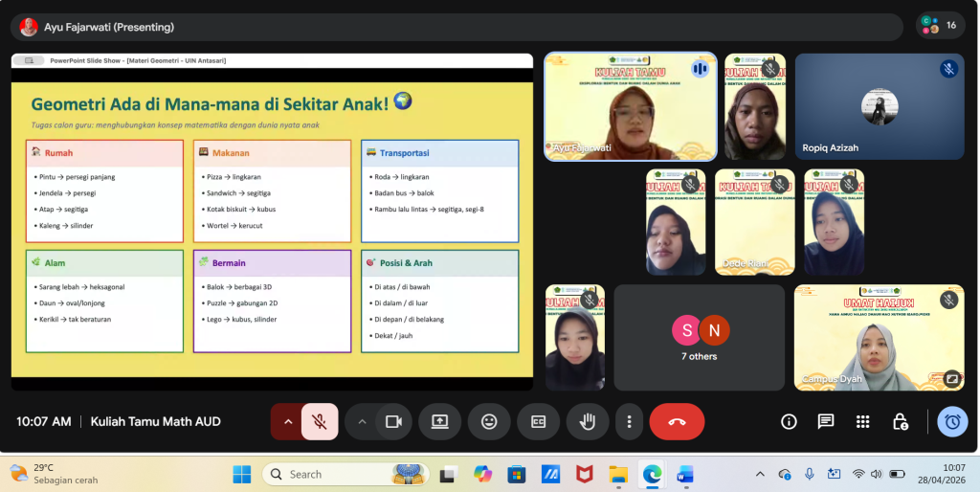The image size is (980, 492).
Task: Open McAfee from the taskbar
Action: pos(584,475)
